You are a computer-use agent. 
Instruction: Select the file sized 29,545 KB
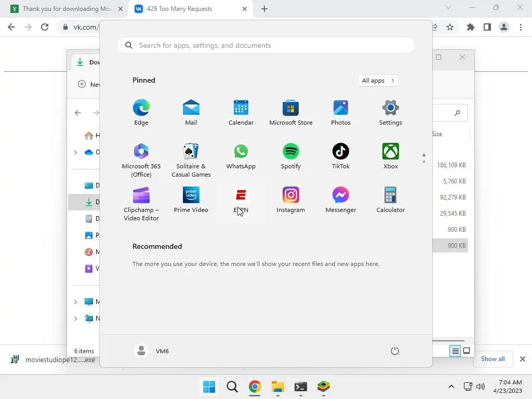click(453, 214)
